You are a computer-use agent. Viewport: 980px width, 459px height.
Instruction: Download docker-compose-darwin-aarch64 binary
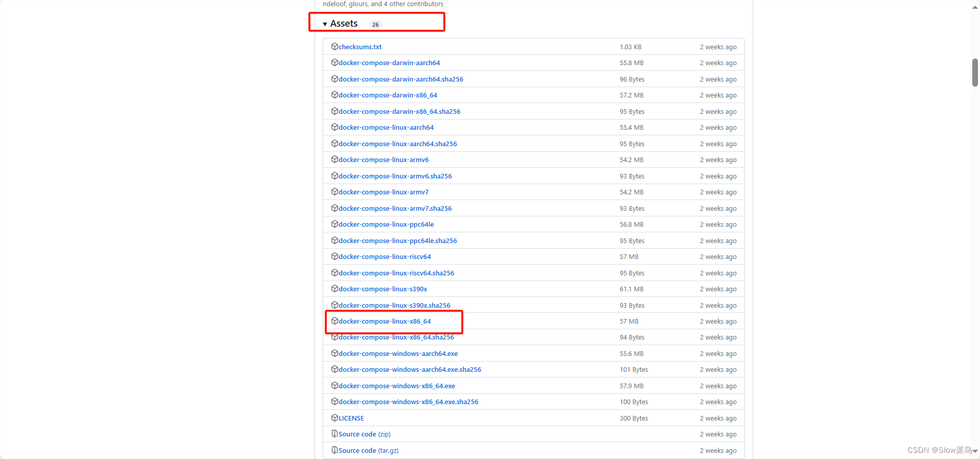coord(389,63)
